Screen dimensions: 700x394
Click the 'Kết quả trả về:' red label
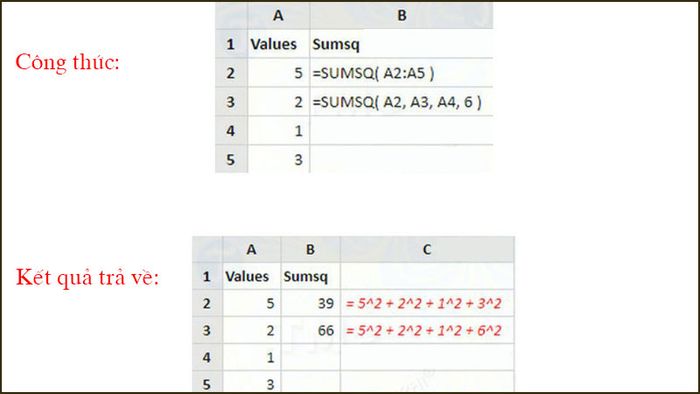[x=88, y=277]
